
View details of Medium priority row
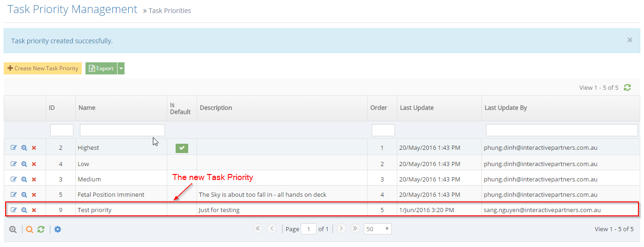[x=24, y=179]
